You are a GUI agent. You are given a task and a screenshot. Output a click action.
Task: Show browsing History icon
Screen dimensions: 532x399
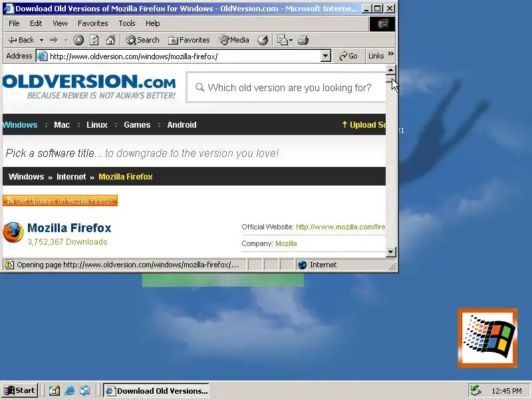[263, 40]
